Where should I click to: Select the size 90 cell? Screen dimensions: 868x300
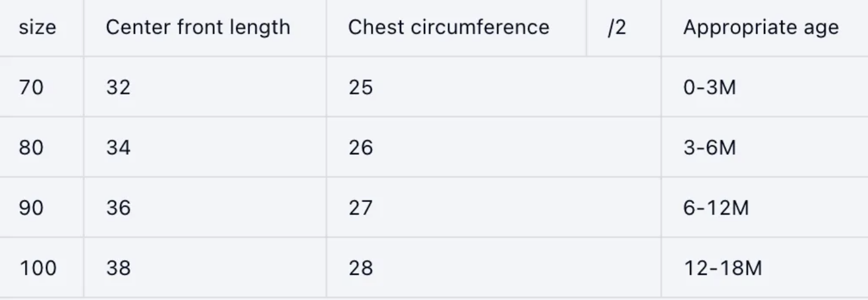point(31,207)
